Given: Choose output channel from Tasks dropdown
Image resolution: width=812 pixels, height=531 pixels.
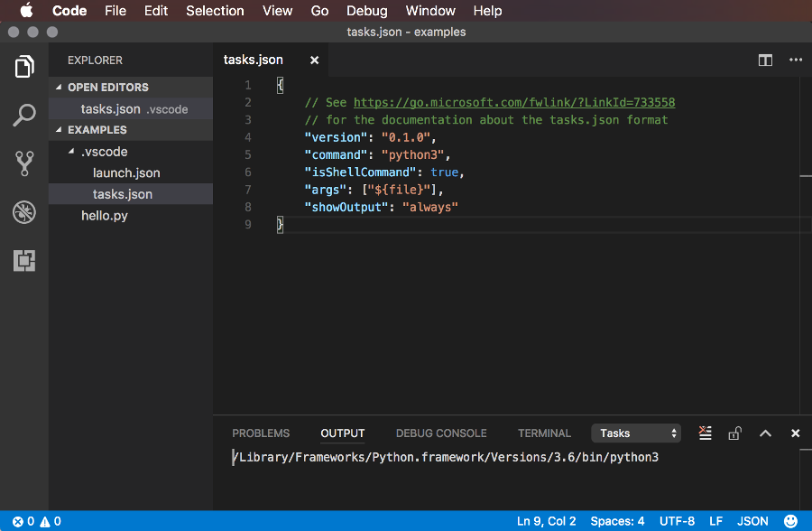Looking at the screenshot, I should coord(636,433).
